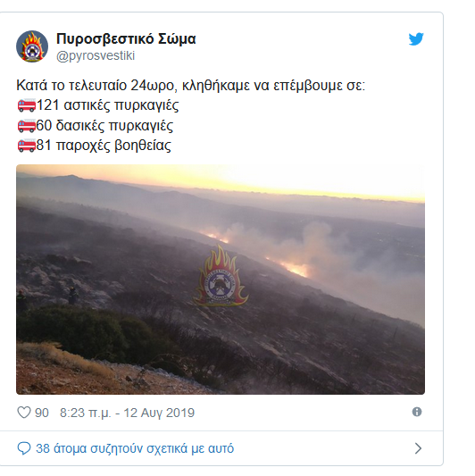The width and height of the screenshot is (475, 476).
Task: Click fire truck emoji beside 121 αστικές πυρκαγιές
Action: pos(27,105)
